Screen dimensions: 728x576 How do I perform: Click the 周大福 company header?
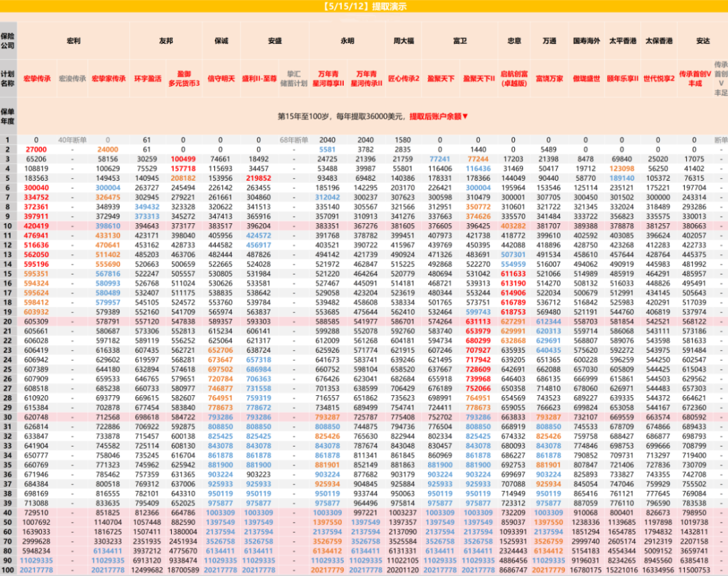click(x=404, y=41)
